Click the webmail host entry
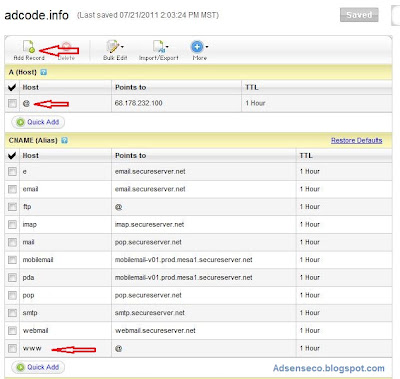The height and width of the screenshot is (379, 400). tap(35, 330)
